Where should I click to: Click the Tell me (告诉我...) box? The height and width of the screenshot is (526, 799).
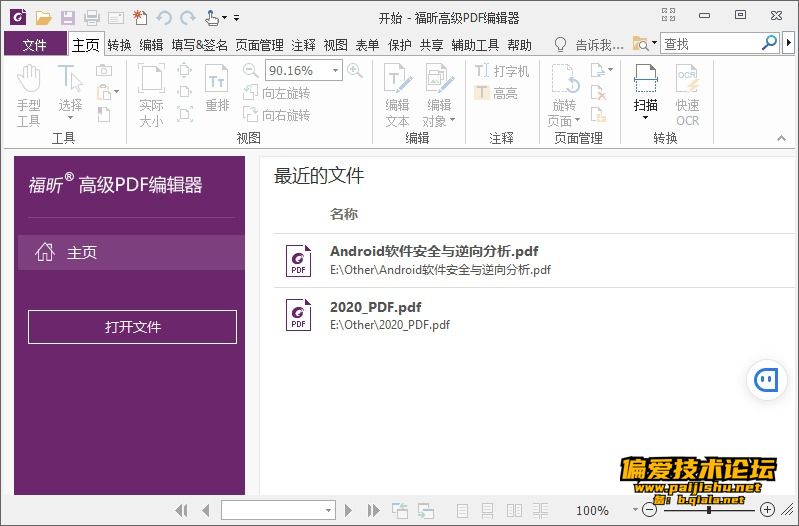[599, 45]
